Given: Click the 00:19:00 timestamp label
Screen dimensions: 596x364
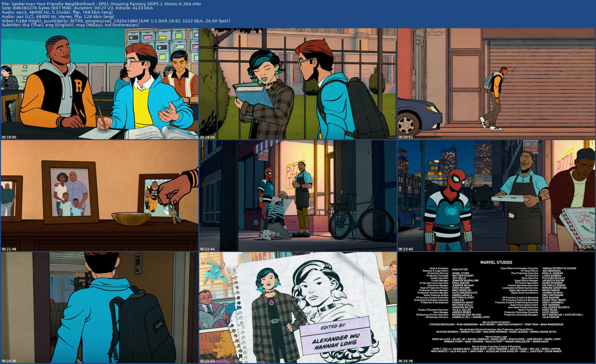Looking at the screenshot, I should tap(9, 137).
